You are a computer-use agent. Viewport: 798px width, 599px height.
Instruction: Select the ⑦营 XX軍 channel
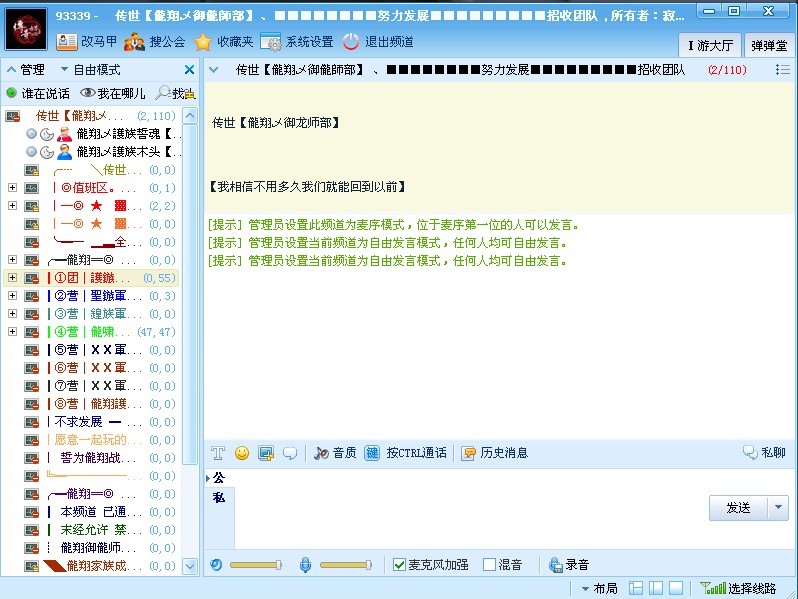tap(100, 386)
